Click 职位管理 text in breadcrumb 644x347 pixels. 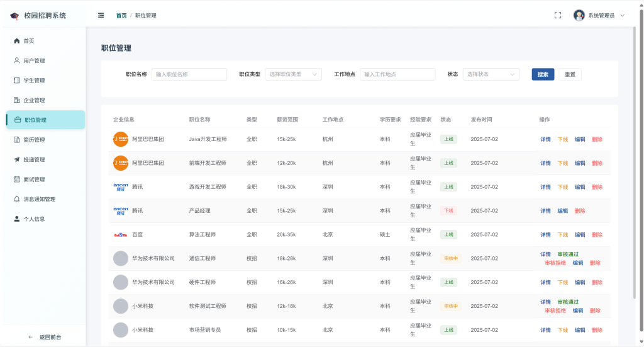point(146,16)
